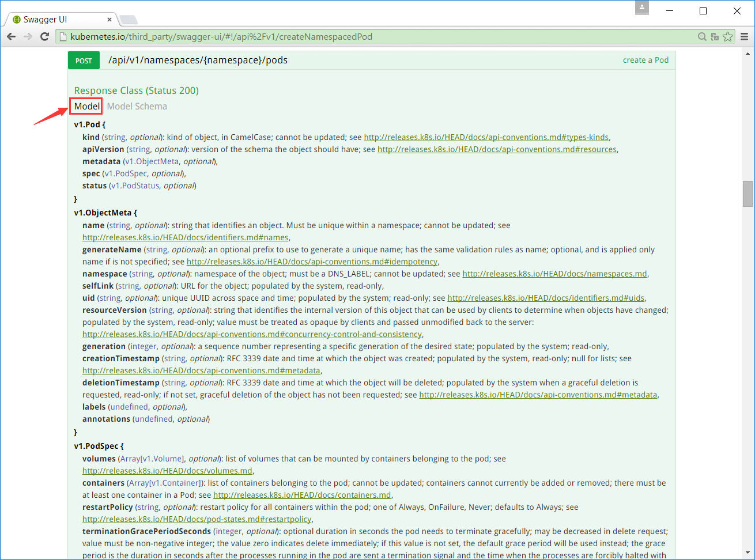The width and height of the screenshot is (755, 560).
Task: Open the containers.md link
Action: [302, 495]
